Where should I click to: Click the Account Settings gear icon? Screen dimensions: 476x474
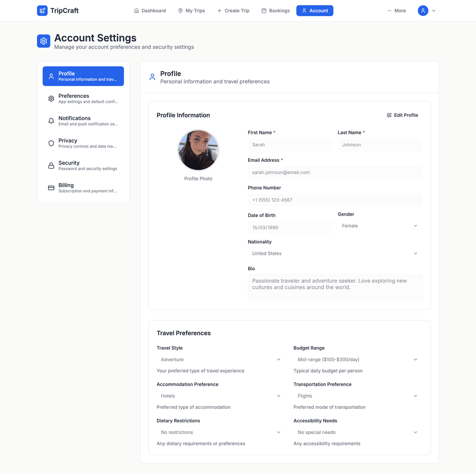click(44, 41)
